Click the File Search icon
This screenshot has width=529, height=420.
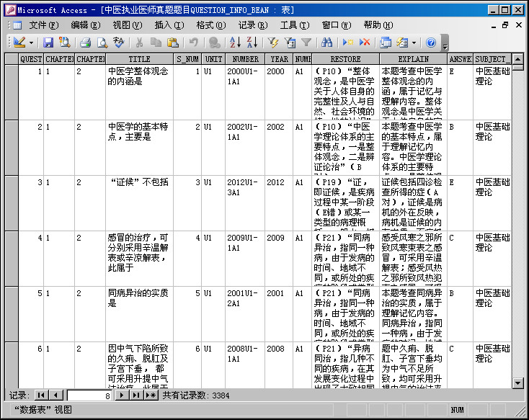(x=64, y=43)
